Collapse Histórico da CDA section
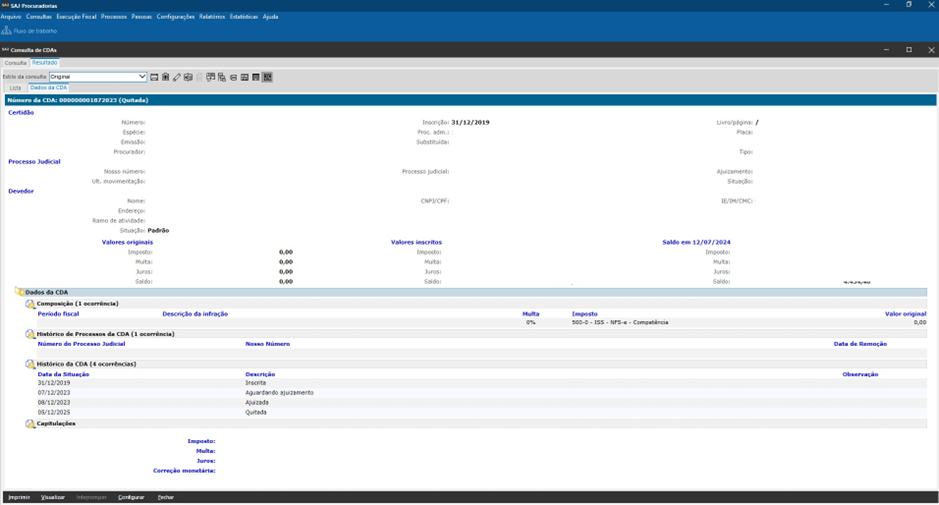Screen dimensions: 939x505 (30, 364)
